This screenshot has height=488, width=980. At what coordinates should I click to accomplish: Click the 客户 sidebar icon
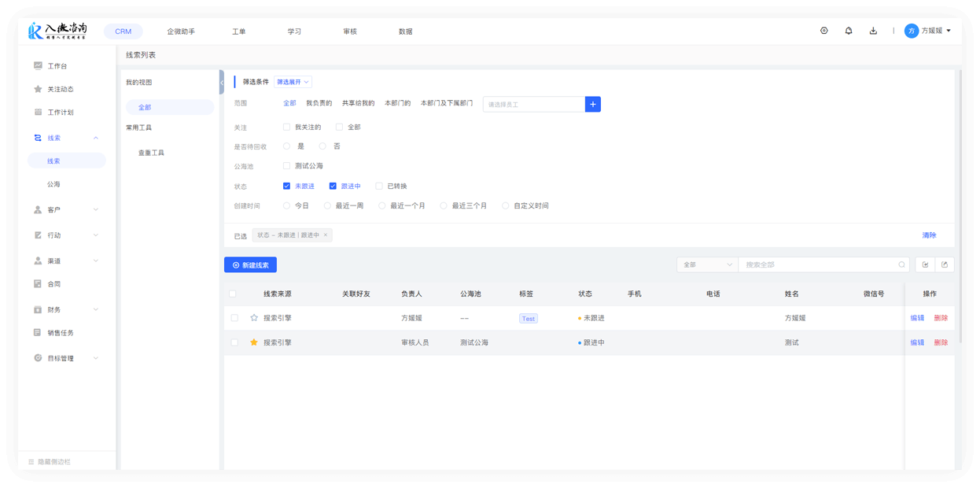(x=38, y=209)
